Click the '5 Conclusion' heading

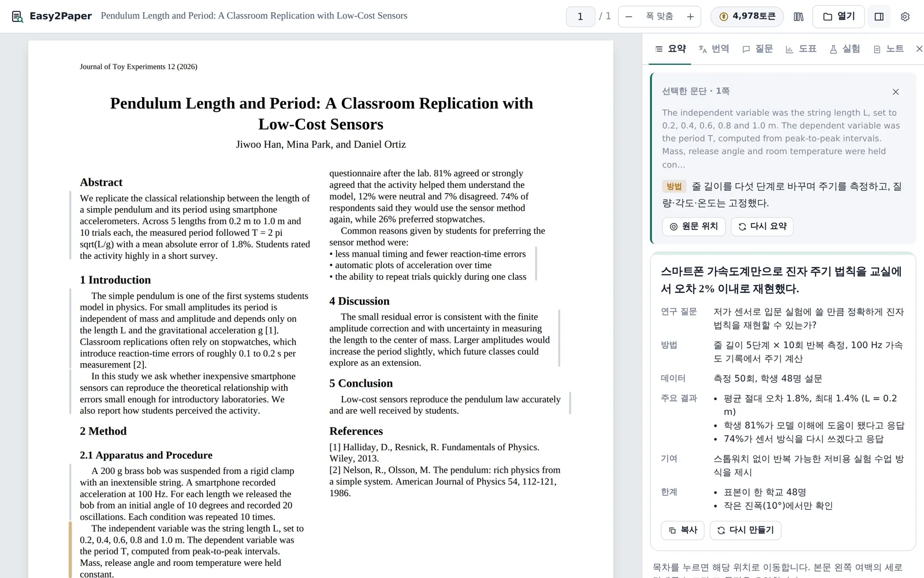click(x=361, y=384)
